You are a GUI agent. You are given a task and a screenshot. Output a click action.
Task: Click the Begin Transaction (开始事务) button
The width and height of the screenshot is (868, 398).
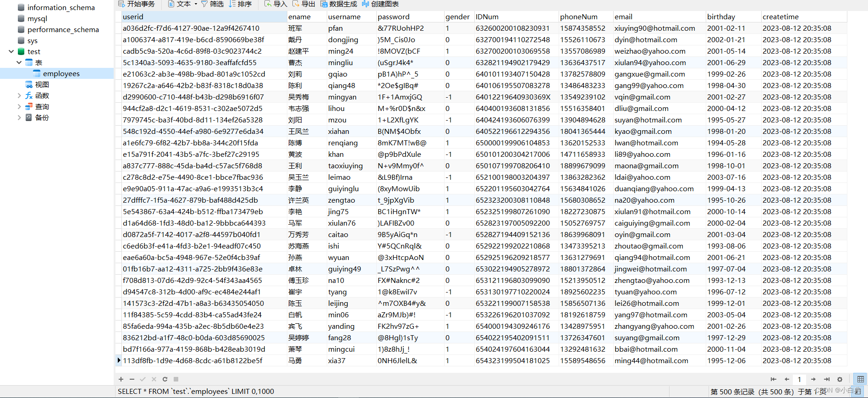tap(137, 4)
